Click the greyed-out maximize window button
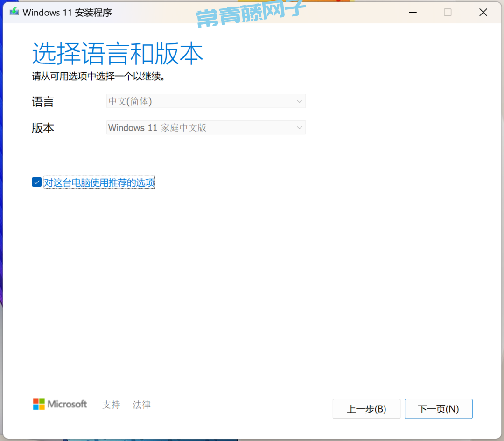 [448, 13]
